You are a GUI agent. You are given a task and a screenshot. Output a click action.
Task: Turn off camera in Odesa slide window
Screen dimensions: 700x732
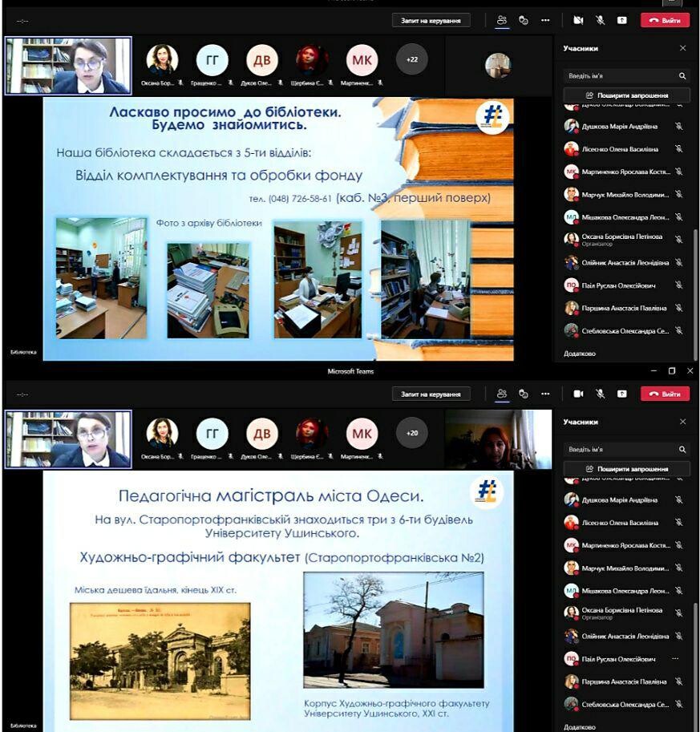point(578,394)
